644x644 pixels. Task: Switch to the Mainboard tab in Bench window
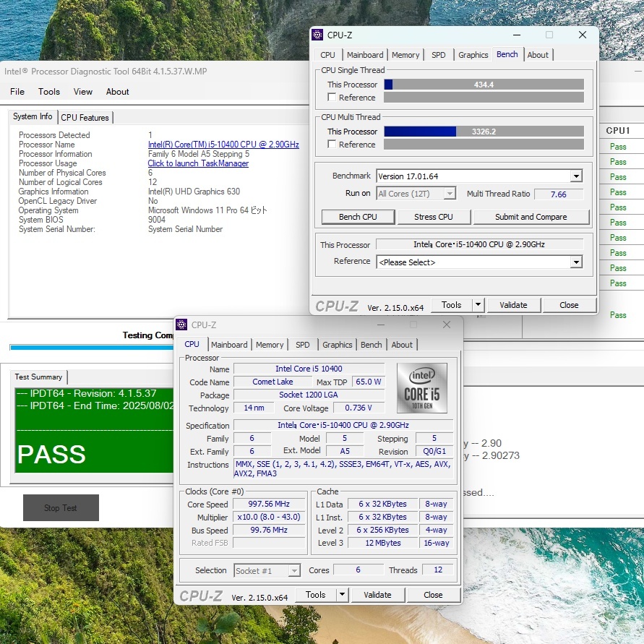coord(365,55)
